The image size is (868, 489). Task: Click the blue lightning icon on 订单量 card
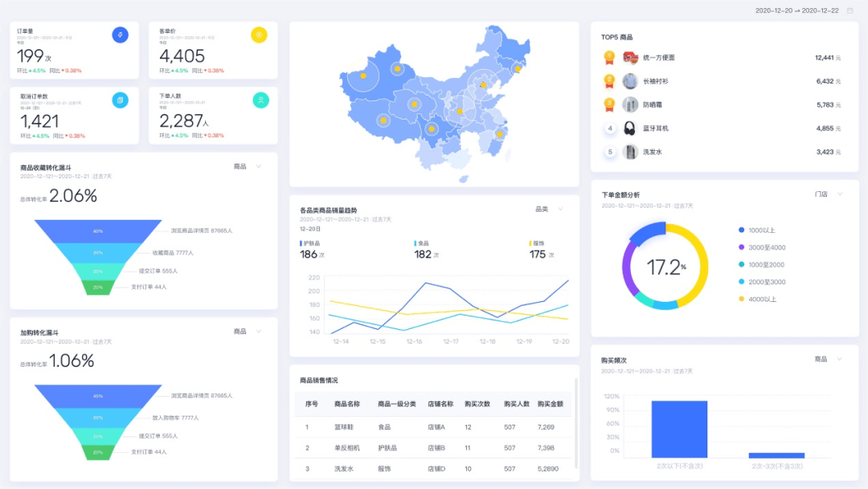point(120,35)
